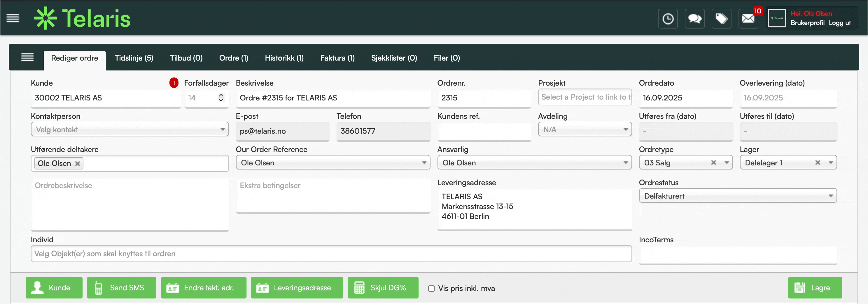
Task: Click the Kunde field 30002 TELARIS AS
Action: coord(106,98)
